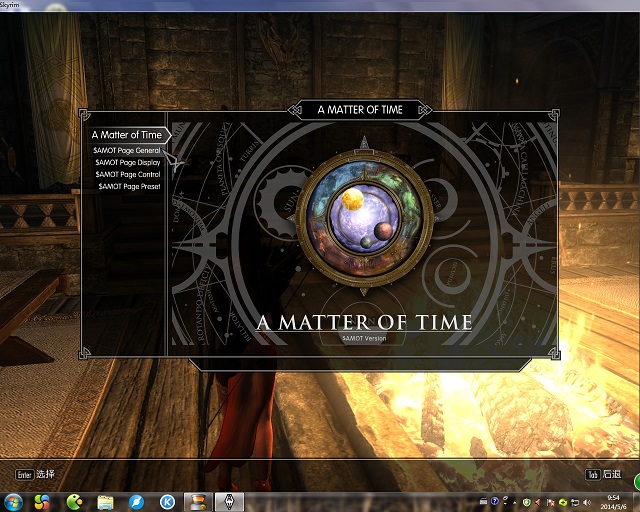The width and height of the screenshot is (640, 512).
Task: Click the $AMOT Version text
Action: (x=364, y=338)
